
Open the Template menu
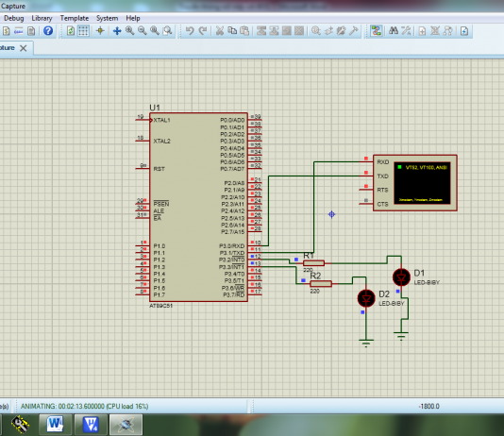point(75,18)
